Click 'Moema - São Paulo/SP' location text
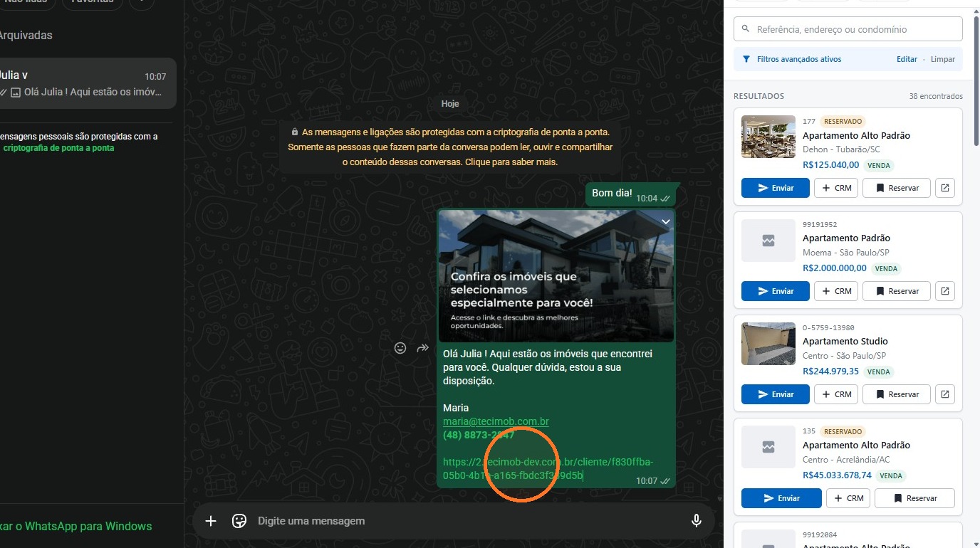Screen dimensions: 980x548 click(x=846, y=253)
